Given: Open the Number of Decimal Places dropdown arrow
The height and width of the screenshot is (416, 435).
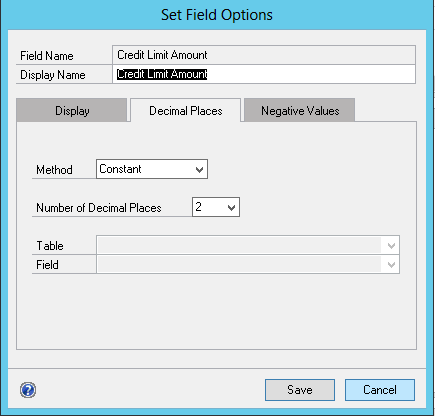Looking at the screenshot, I should pyautogui.click(x=232, y=207).
